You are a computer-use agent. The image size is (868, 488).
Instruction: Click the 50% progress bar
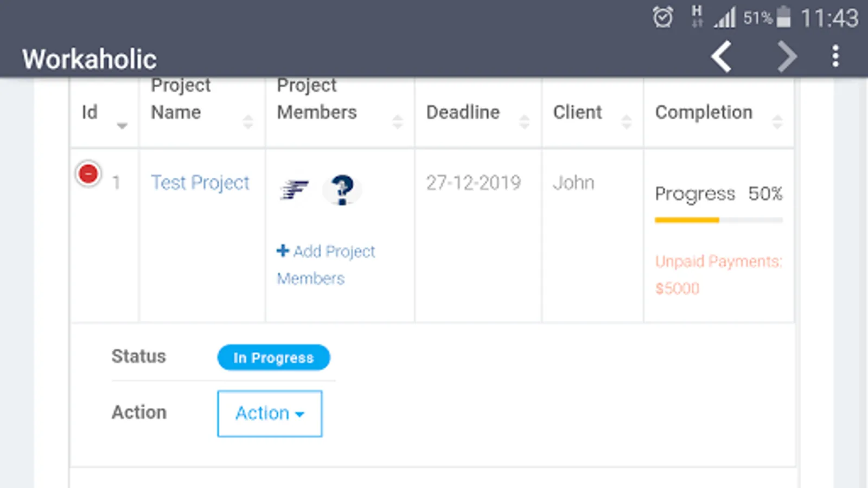tap(718, 220)
